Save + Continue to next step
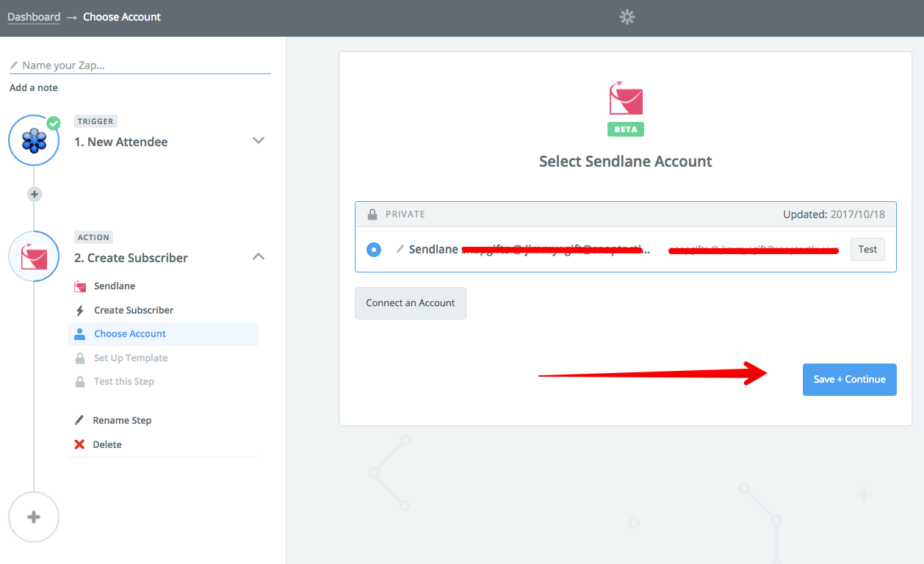The height and width of the screenshot is (564, 924). tap(850, 379)
